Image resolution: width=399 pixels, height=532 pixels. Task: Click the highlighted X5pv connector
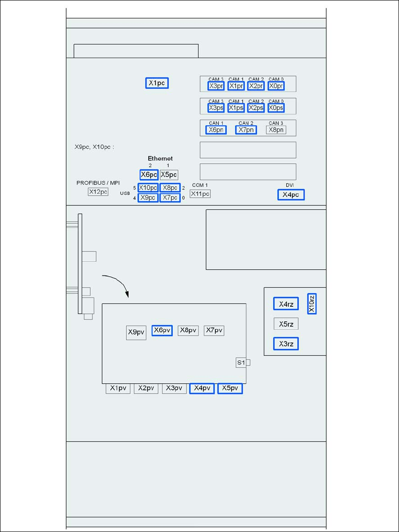pos(230,388)
